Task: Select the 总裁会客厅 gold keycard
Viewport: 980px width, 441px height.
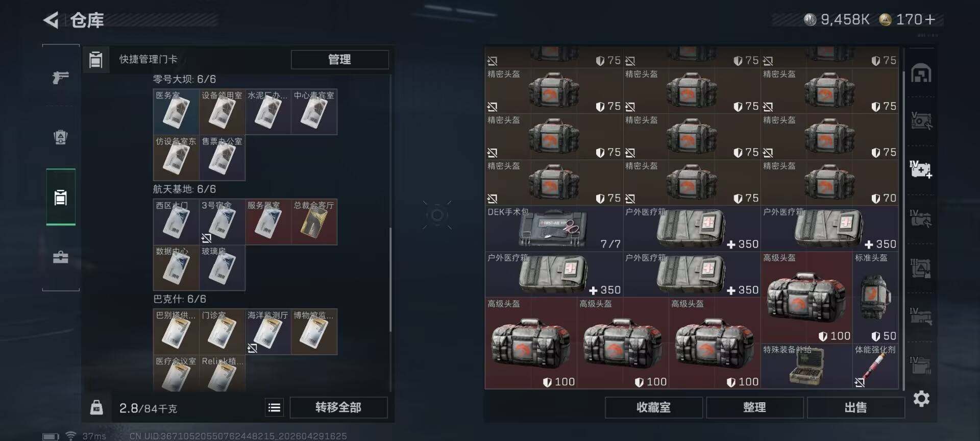Action: point(314,222)
